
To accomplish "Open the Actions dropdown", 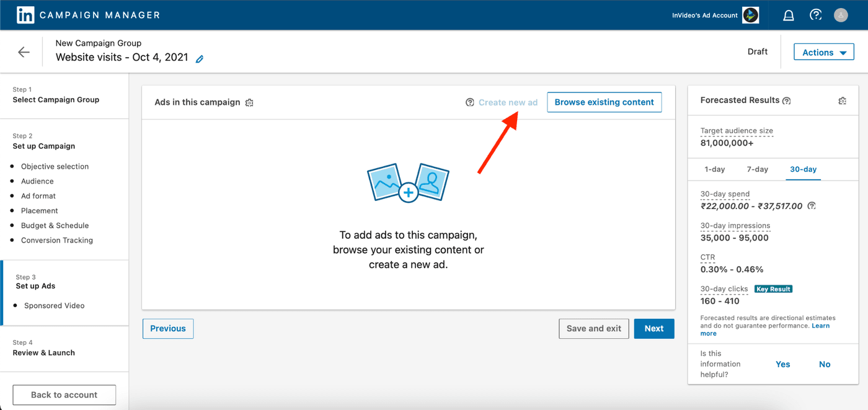I will click(823, 51).
